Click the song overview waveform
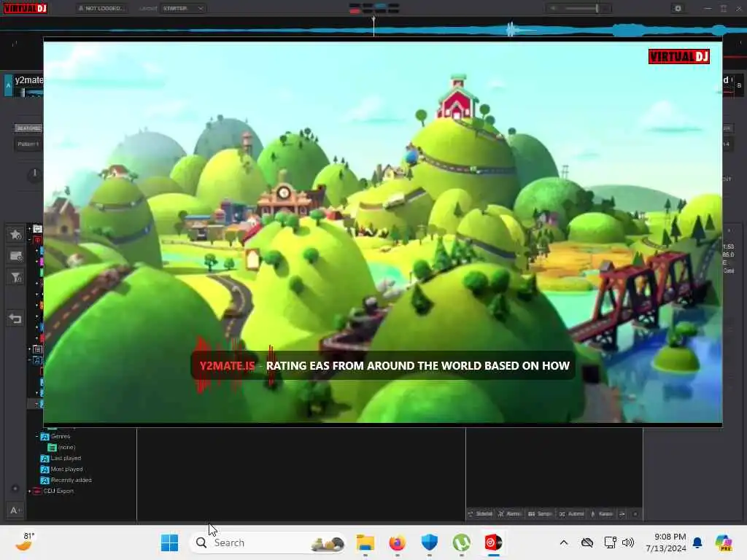The image size is (747, 560). coord(373,30)
